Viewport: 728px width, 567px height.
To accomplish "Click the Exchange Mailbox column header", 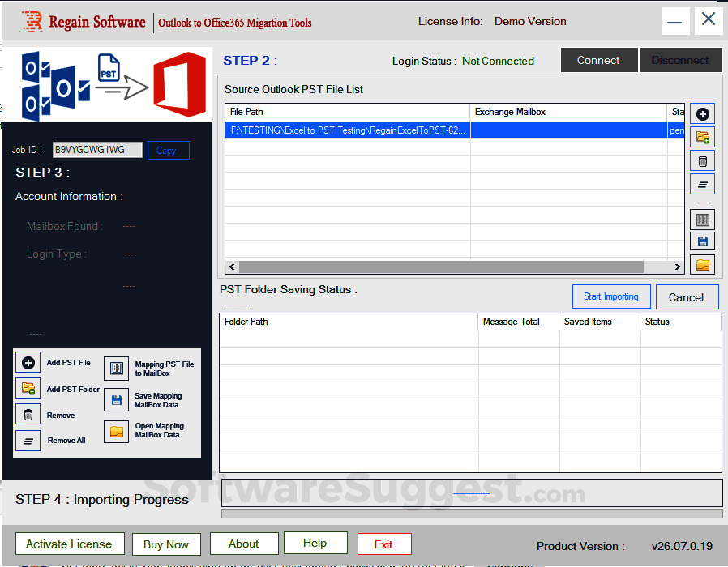I will pyautogui.click(x=568, y=112).
